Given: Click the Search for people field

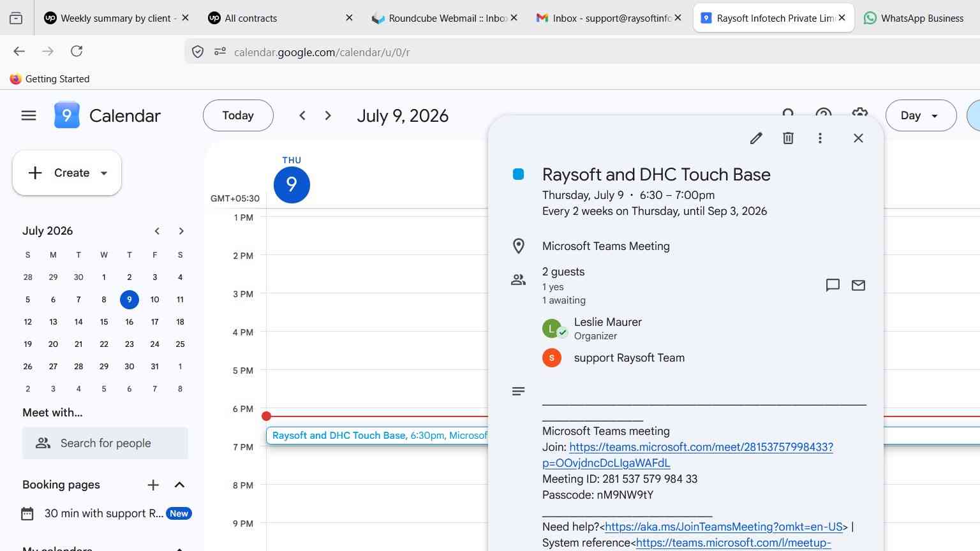Looking at the screenshot, I should pos(105,443).
